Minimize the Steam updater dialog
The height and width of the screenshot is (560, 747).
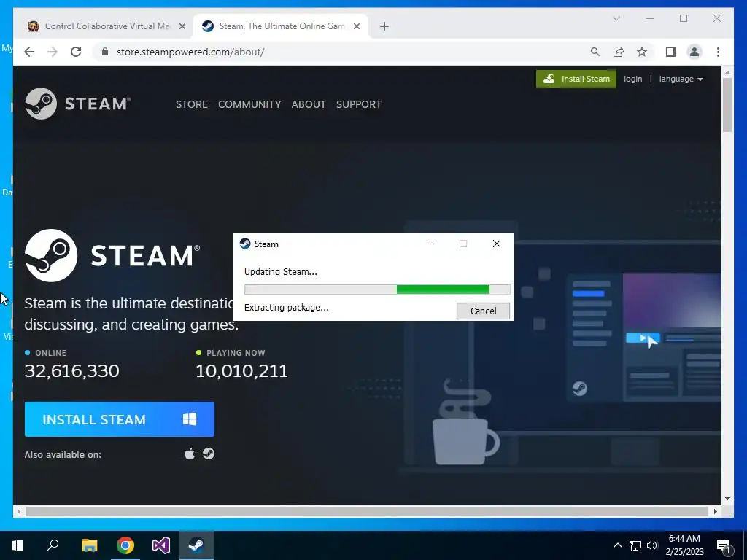tap(430, 244)
